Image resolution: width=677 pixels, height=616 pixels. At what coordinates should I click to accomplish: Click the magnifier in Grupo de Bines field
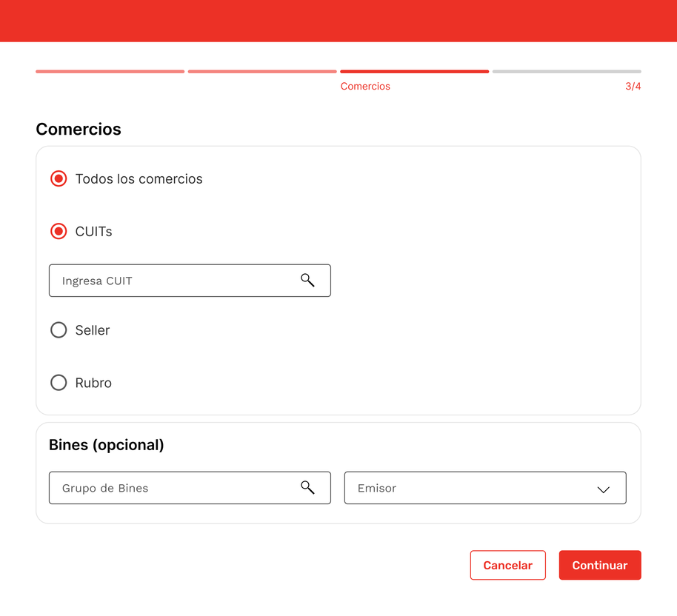(307, 487)
